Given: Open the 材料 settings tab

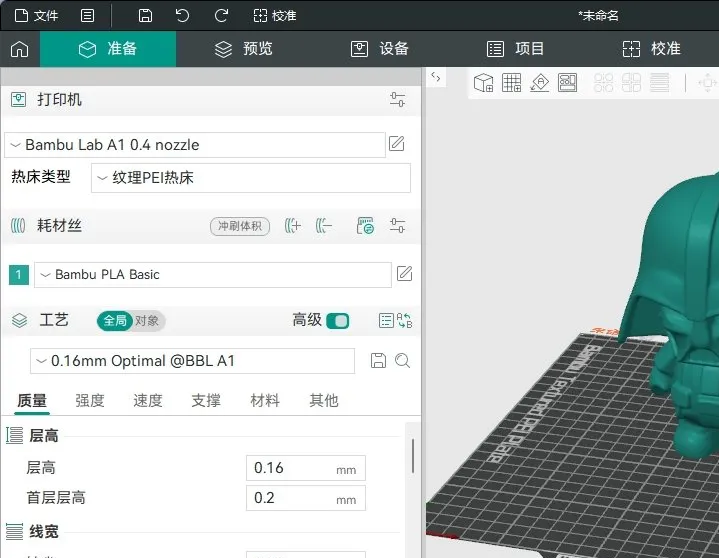Looking at the screenshot, I should [x=265, y=401].
